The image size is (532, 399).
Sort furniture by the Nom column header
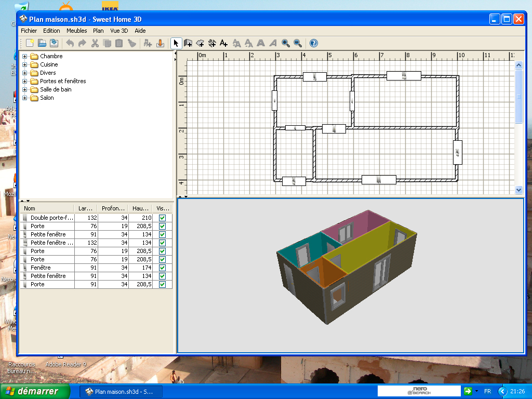point(47,208)
